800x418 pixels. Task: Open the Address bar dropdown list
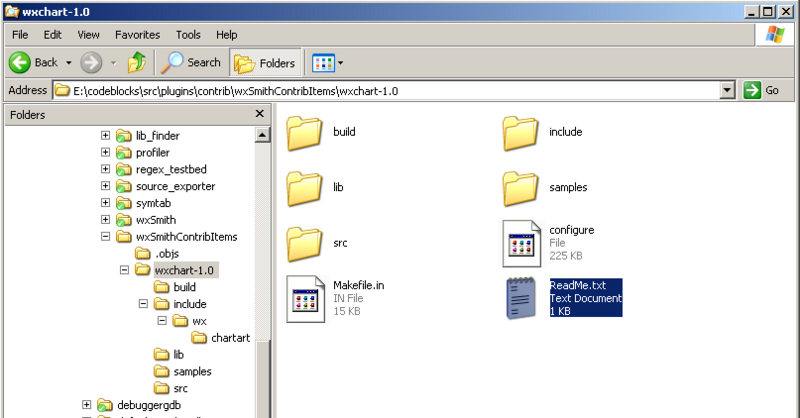click(728, 91)
